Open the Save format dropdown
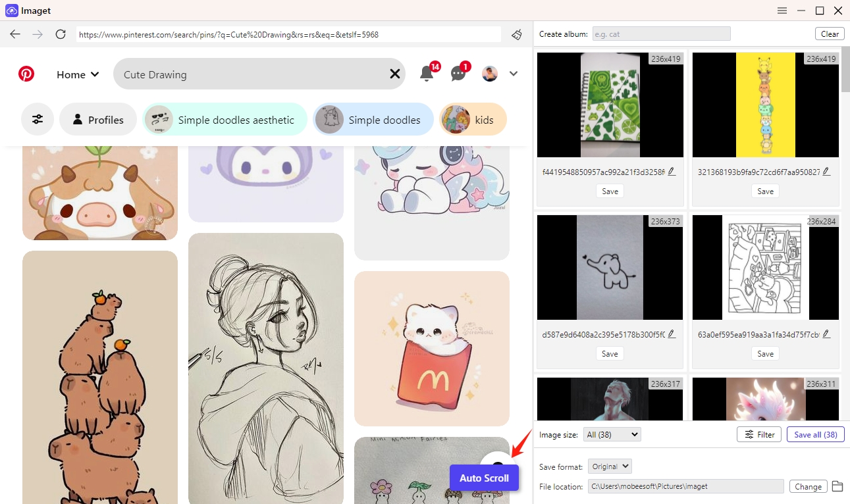This screenshot has width=850, height=504. point(609,466)
